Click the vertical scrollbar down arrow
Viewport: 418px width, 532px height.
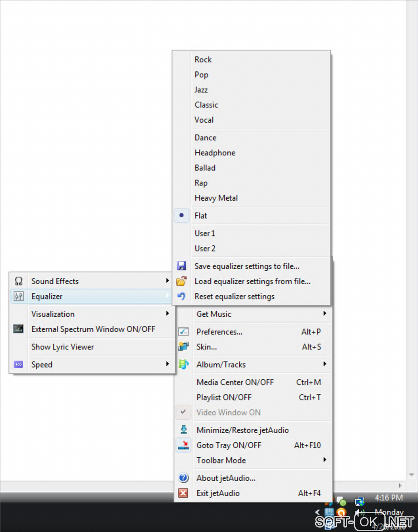(411, 475)
